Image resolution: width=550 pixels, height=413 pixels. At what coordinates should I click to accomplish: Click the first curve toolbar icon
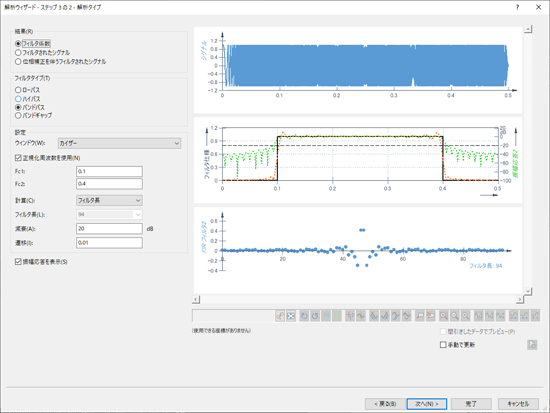pos(280,316)
